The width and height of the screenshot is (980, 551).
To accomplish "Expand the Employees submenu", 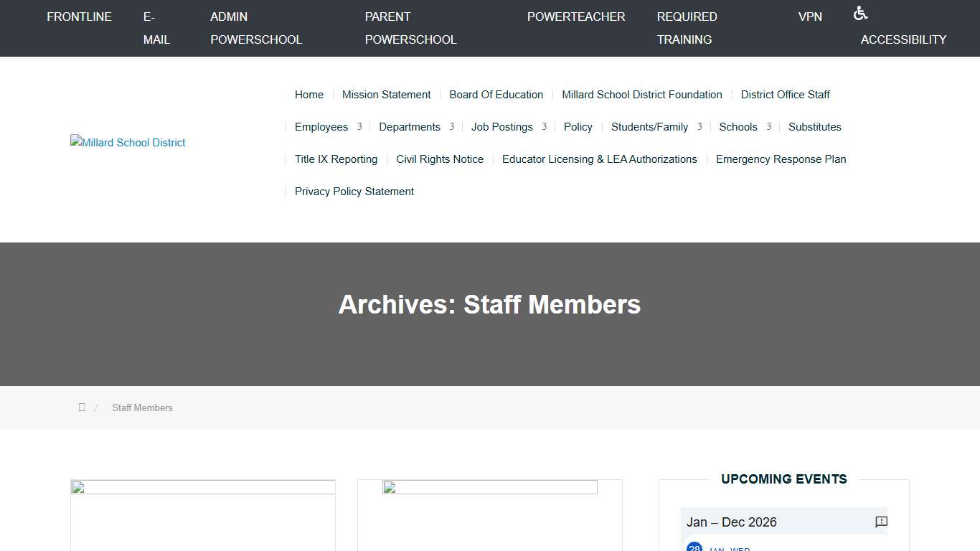I will point(321,126).
